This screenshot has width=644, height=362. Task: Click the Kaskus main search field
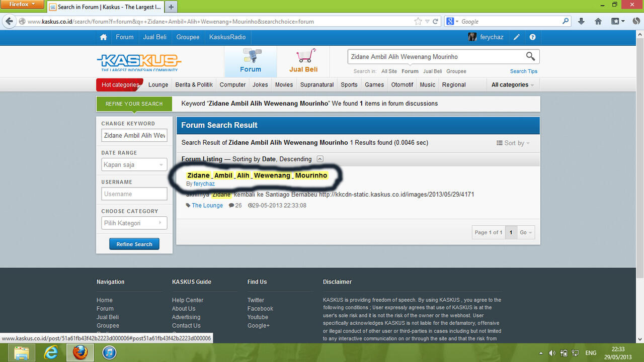click(437, 57)
